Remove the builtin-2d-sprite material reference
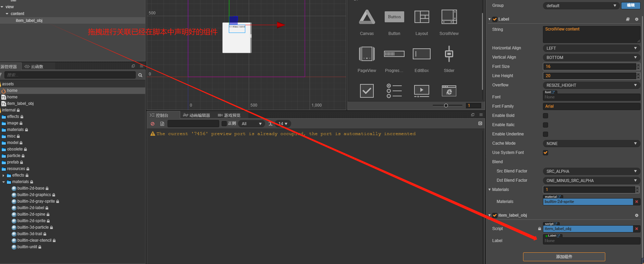The image size is (644, 264). click(637, 202)
